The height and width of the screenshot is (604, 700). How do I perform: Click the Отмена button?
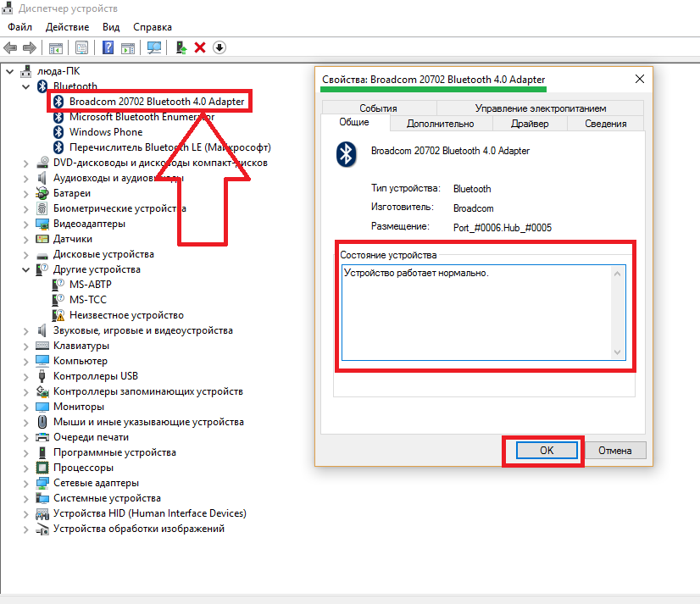coord(614,451)
